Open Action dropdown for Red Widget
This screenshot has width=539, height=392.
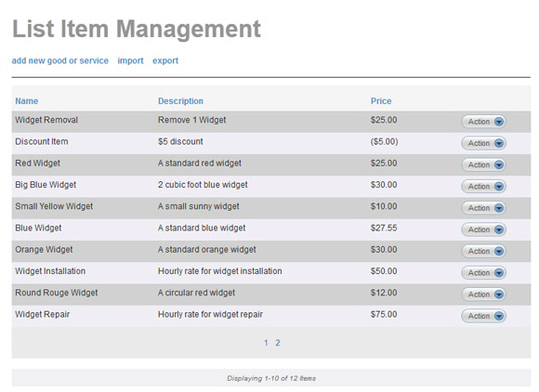(483, 165)
